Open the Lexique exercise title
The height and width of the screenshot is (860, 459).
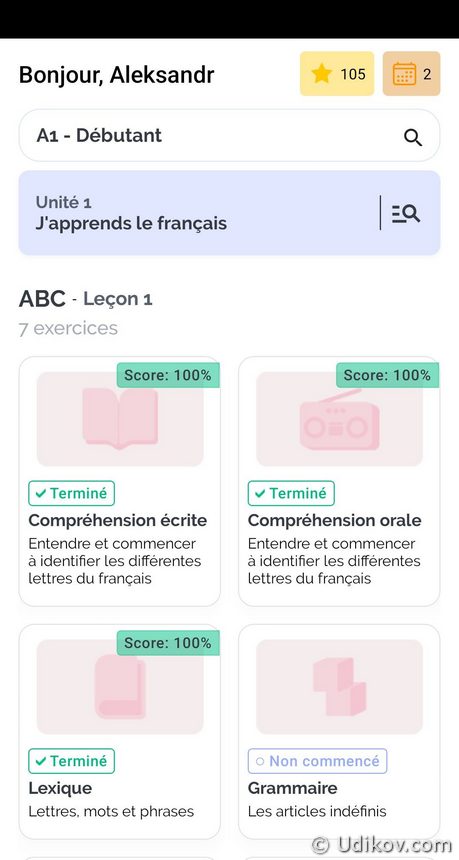60,788
